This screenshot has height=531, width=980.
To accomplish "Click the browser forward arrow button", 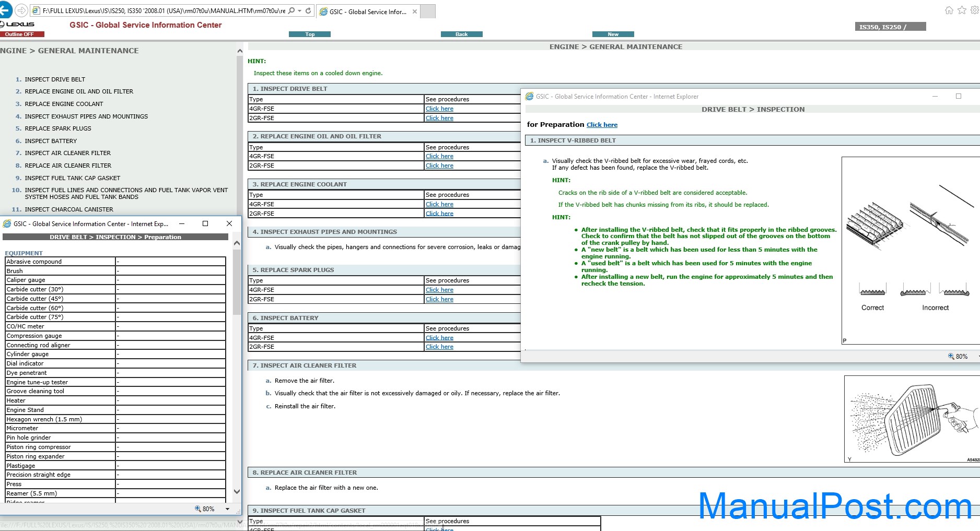I will click(x=21, y=10).
